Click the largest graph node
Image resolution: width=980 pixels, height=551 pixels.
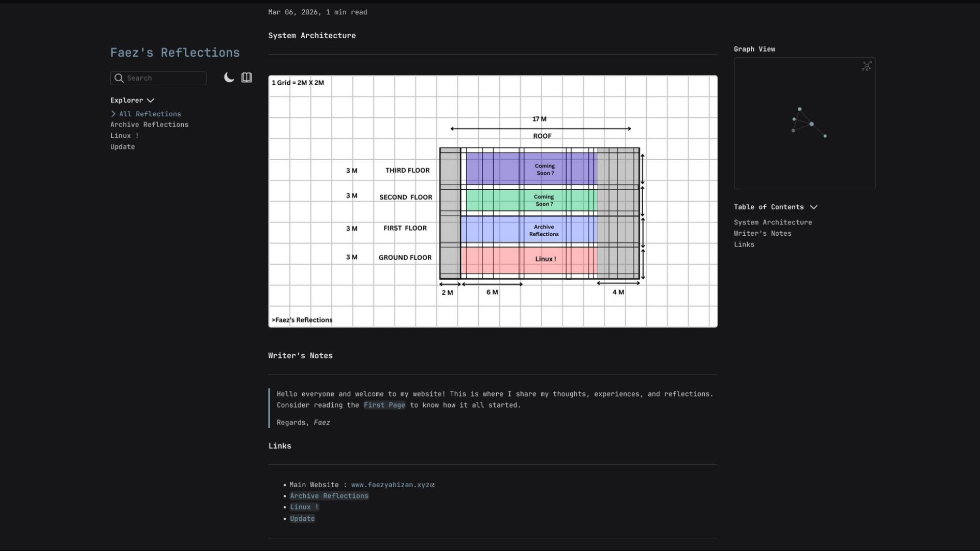click(x=812, y=124)
